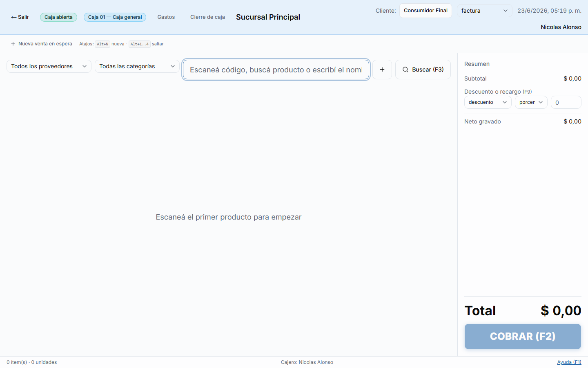Viewport: 588px width, 368px height.
Task: Click the Caja abierta status badge
Action: [58, 17]
